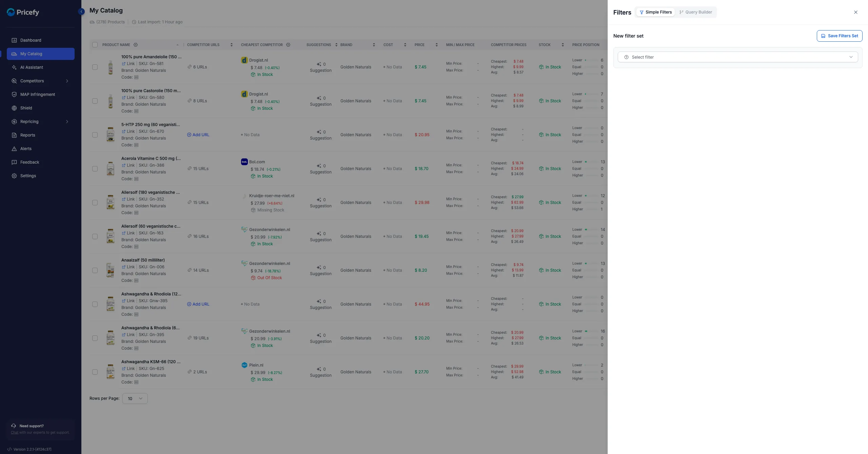This screenshot has width=868, height=454.
Task: Sort by Price column arrows
Action: pyautogui.click(x=437, y=45)
